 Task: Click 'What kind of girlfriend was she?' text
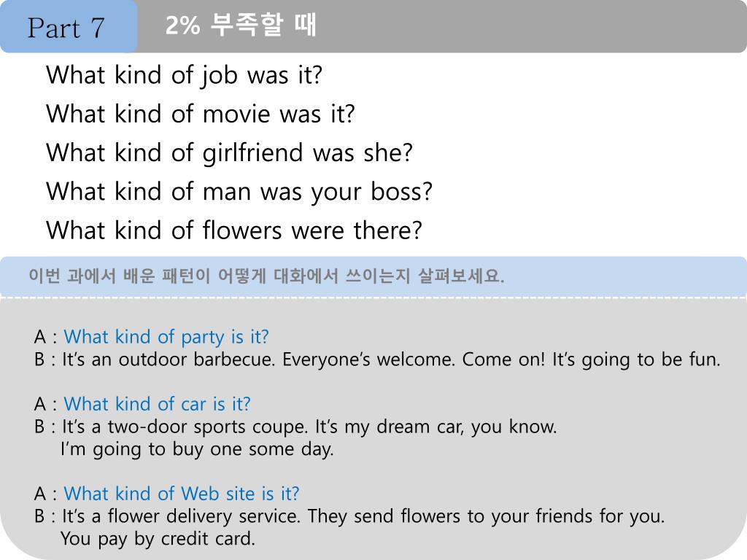229,153
